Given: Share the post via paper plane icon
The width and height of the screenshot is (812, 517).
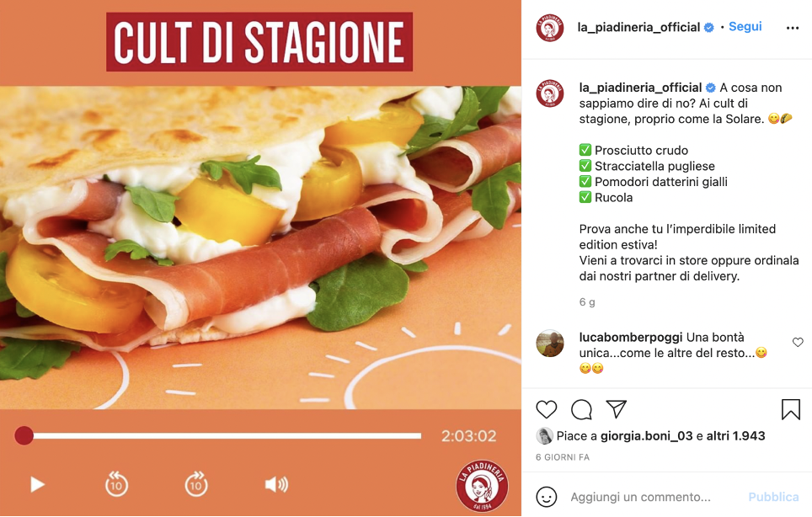Looking at the screenshot, I should [617, 409].
